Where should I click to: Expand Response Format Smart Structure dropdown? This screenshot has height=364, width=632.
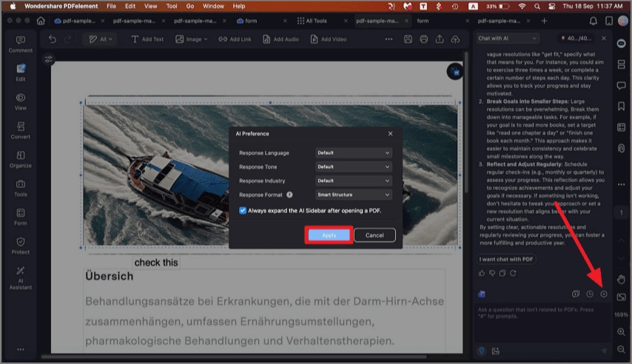[354, 195]
